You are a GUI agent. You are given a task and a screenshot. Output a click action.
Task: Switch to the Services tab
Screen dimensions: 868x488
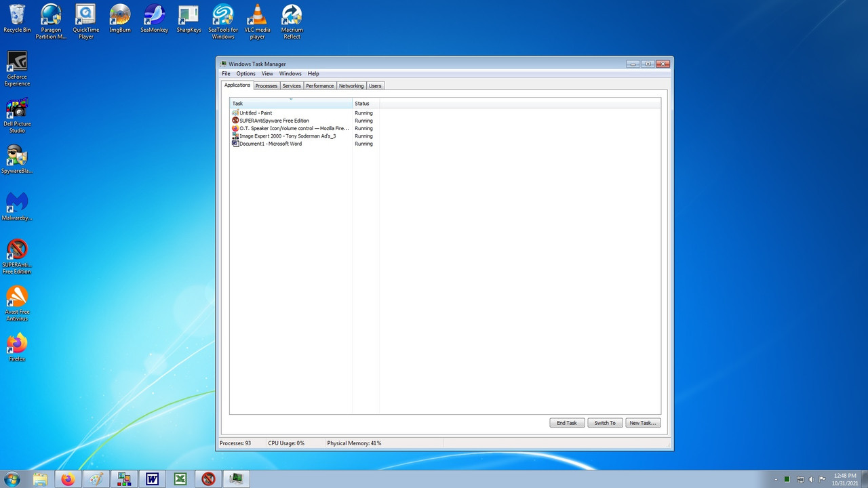point(292,86)
